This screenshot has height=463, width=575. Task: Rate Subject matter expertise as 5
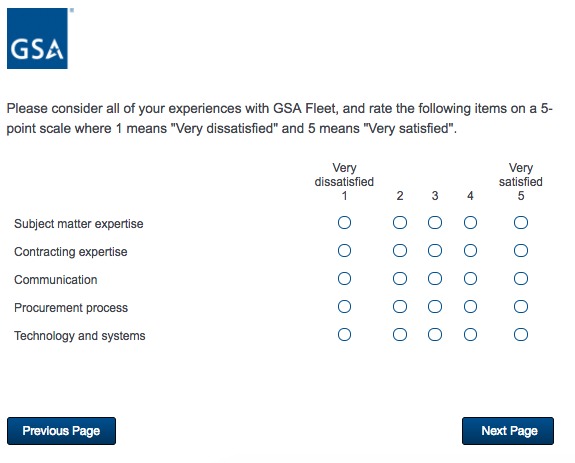(x=521, y=223)
